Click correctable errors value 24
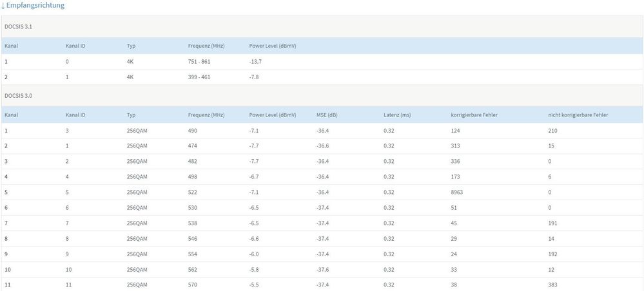The width and height of the screenshot is (644, 291). pyautogui.click(x=454, y=254)
